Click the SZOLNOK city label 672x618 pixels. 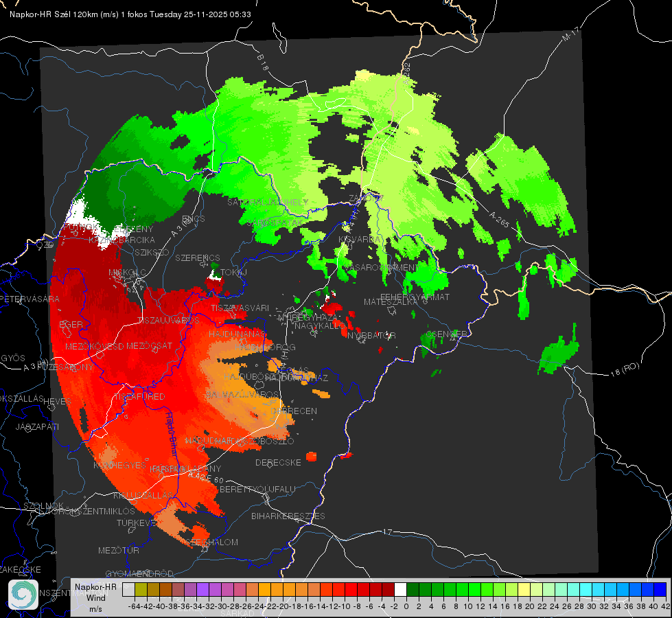[43, 505]
